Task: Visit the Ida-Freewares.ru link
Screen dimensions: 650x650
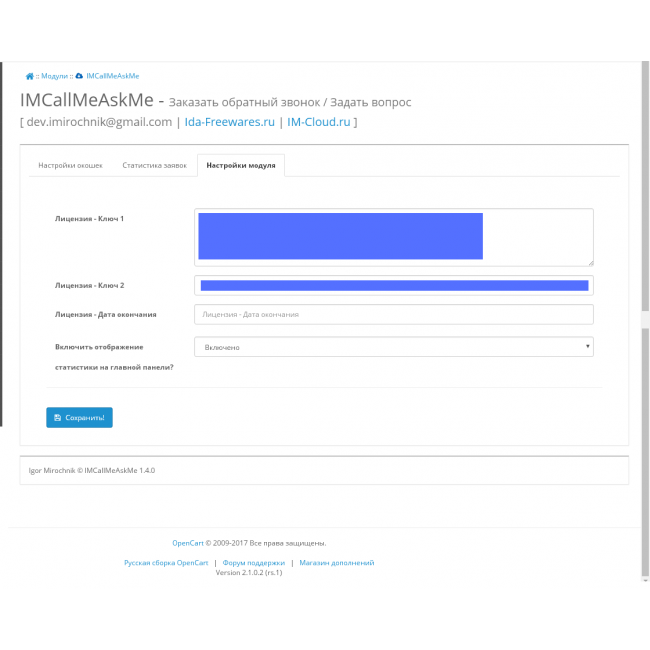Action: (x=229, y=122)
